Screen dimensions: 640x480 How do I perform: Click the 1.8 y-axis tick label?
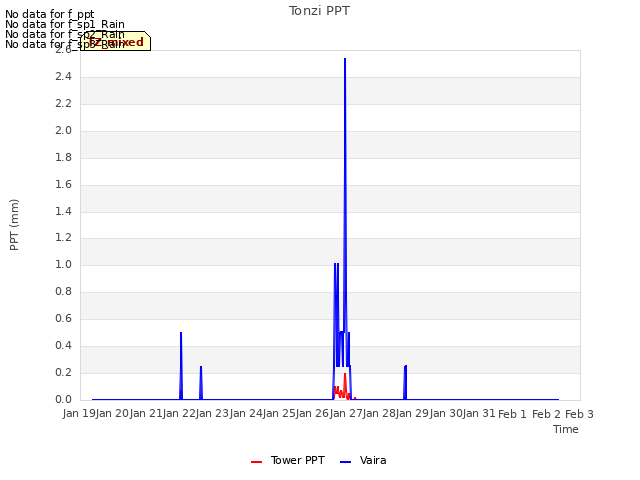point(63,157)
